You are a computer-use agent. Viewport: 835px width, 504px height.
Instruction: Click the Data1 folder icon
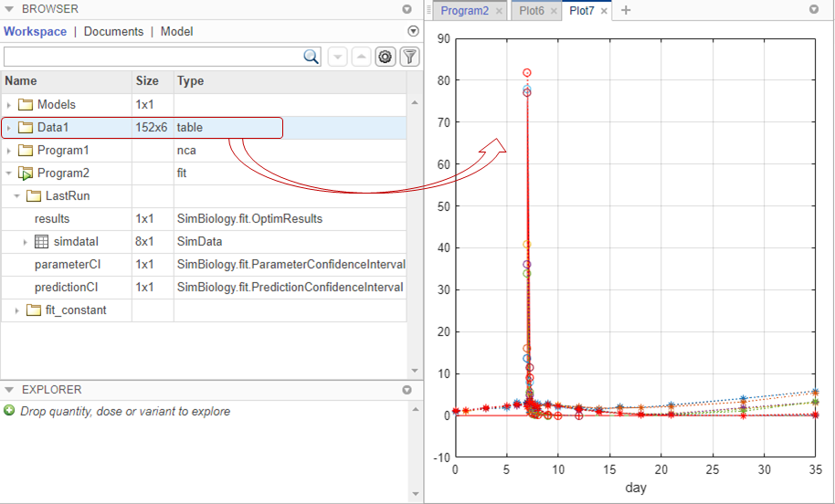point(26,127)
